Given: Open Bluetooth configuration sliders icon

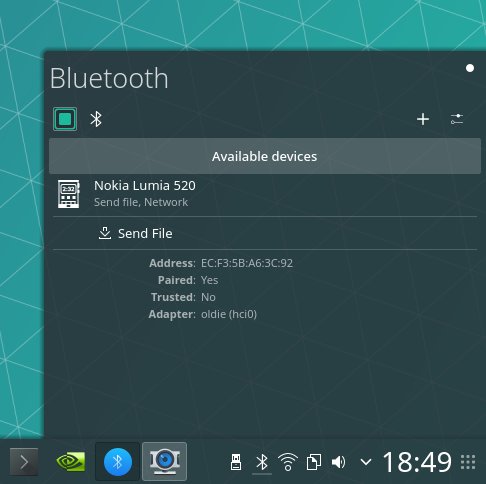Looking at the screenshot, I should pos(457,119).
